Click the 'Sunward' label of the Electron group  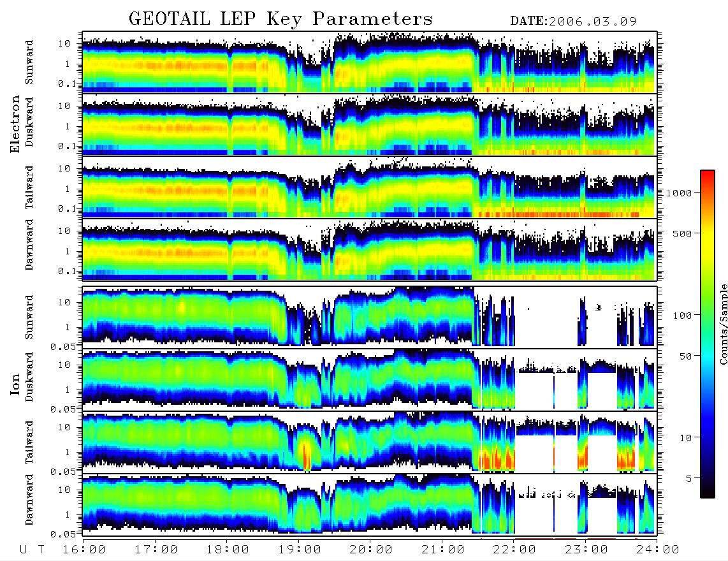click(x=29, y=62)
